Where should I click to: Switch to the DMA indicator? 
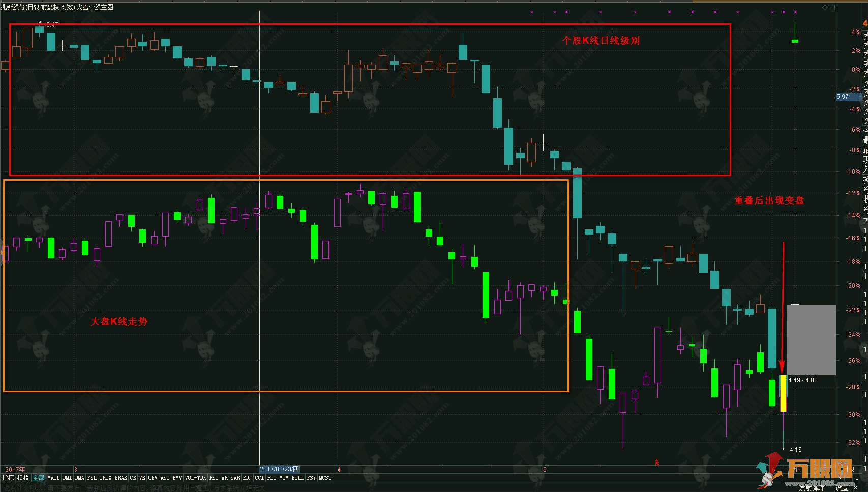coord(80,478)
